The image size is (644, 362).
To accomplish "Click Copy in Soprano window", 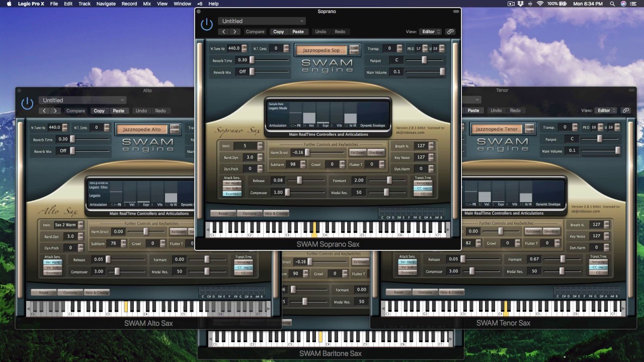I will 279,32.
